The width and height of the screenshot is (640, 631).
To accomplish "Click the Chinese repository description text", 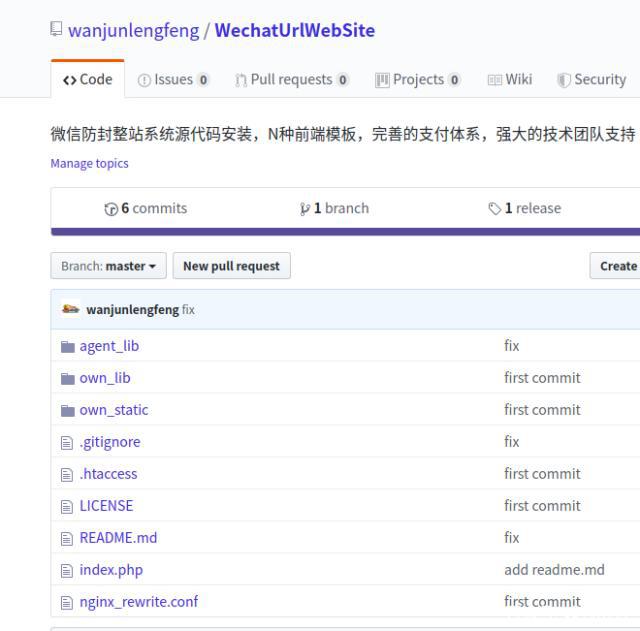I will (343, 134).
